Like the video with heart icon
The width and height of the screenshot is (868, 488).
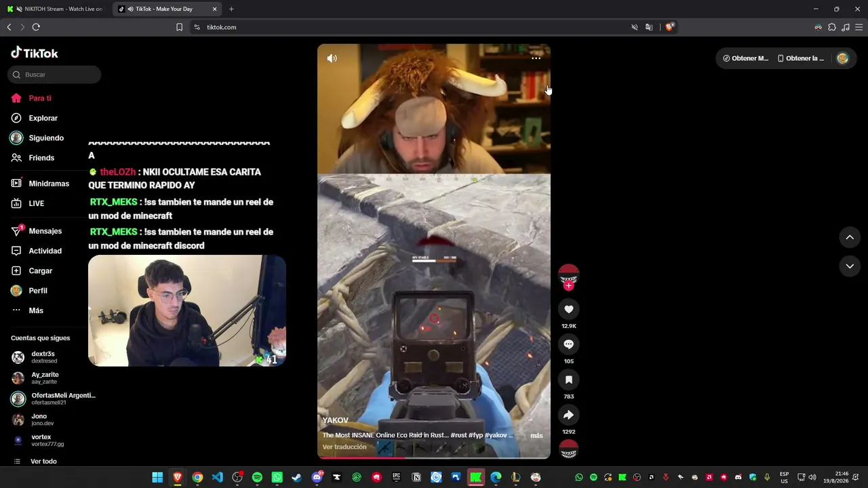(568, 309)
